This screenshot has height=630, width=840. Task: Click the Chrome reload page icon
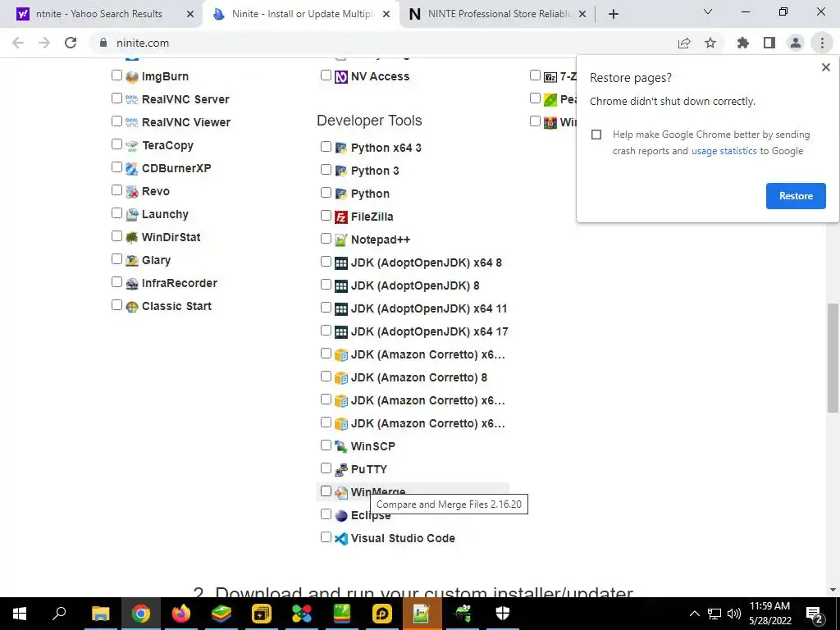click(x=71, y=43)
